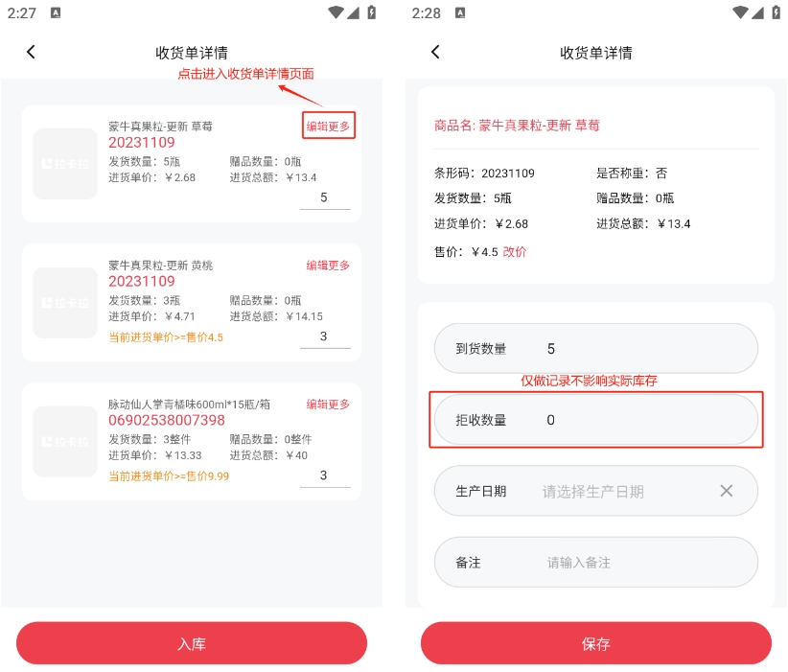
Task: Tap back arrow on right 收货单详情 screen
Action: [436, 52]
